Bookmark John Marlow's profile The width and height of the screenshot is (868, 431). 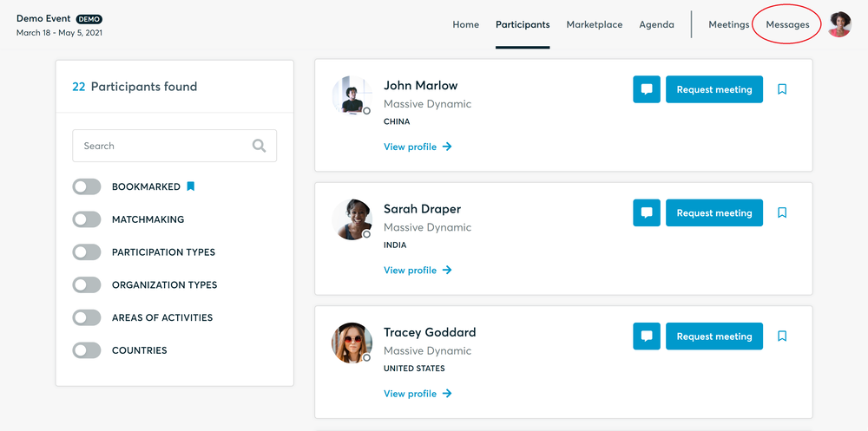(x=782, y=89)
